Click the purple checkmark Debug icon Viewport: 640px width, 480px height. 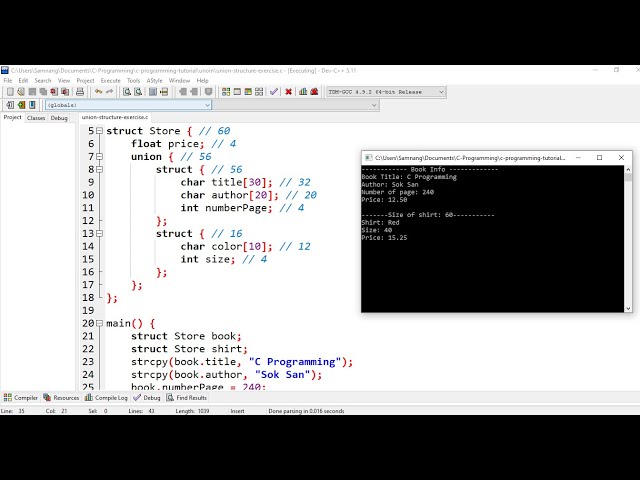274,92
